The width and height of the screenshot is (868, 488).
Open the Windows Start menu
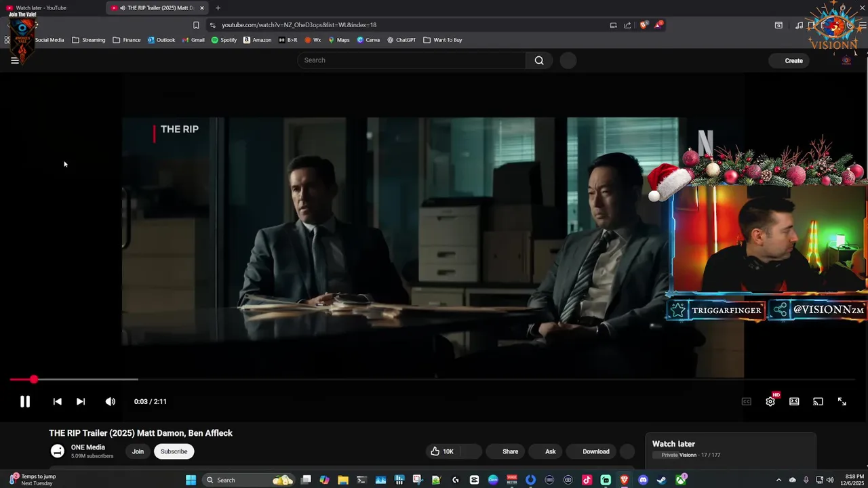click(x=191, y=480)
